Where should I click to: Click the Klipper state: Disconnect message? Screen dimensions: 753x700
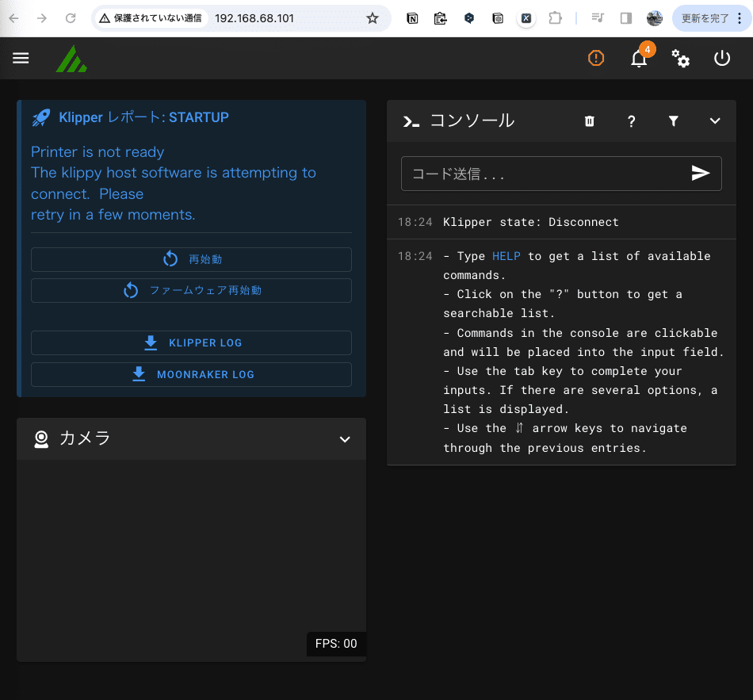530,222
